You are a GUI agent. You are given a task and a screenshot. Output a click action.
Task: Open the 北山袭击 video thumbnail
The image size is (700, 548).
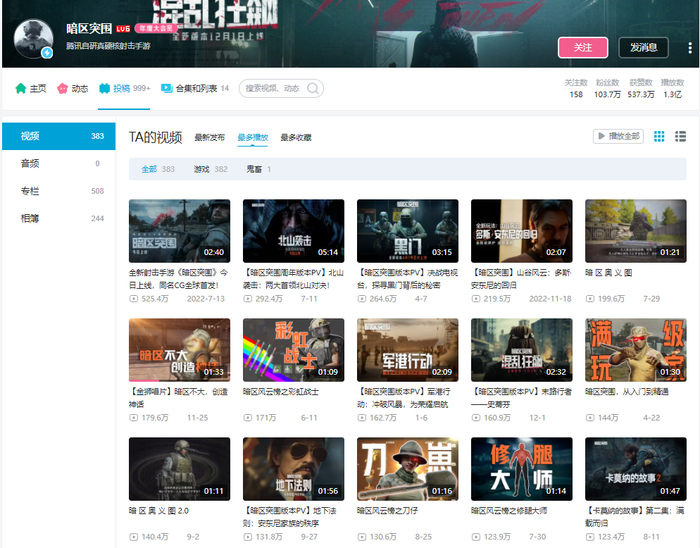[x=293, y=231]
